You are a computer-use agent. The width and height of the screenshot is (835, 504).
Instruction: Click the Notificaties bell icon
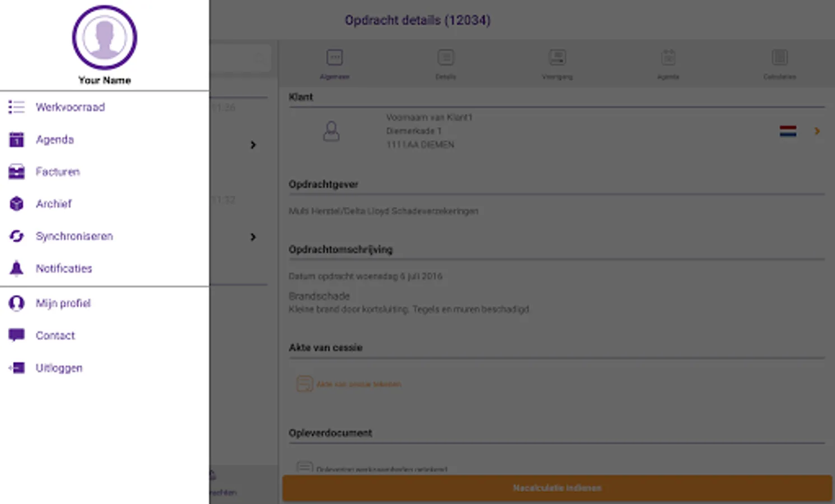pyautogui.click(x=16, y=269)
